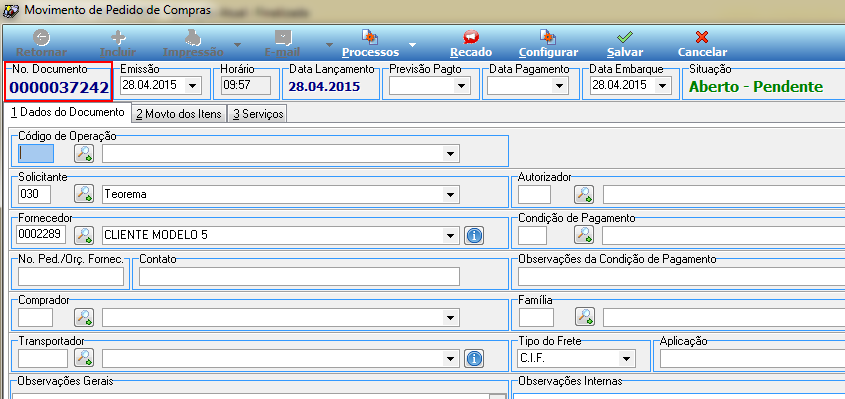The image size is (845, 399).
Task: Expand the Impressão dropdown arrow
Action: (x=237, y=45)
